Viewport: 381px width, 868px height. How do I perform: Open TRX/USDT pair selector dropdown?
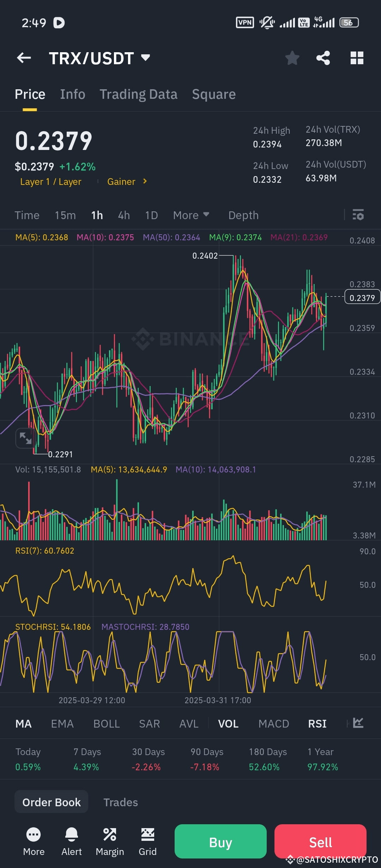tap(100, 58)
